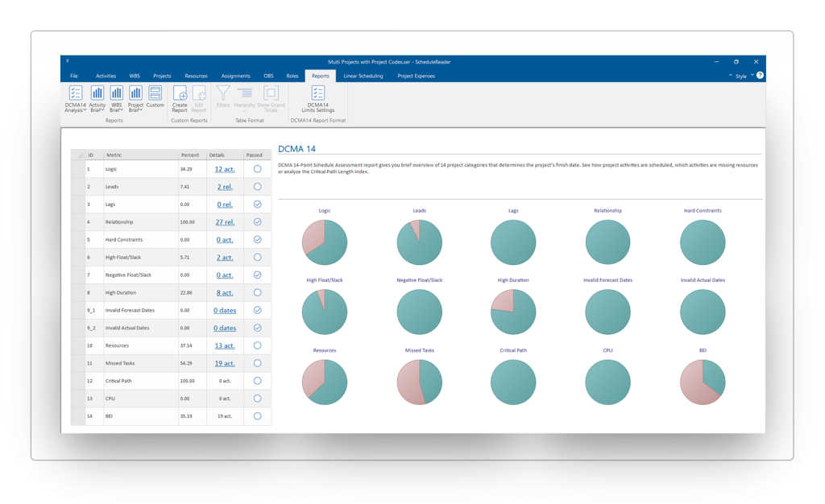Toggle the Passed indicator for Logic metric
Viewport: 825px width, 504px height.
click(257, 168)
